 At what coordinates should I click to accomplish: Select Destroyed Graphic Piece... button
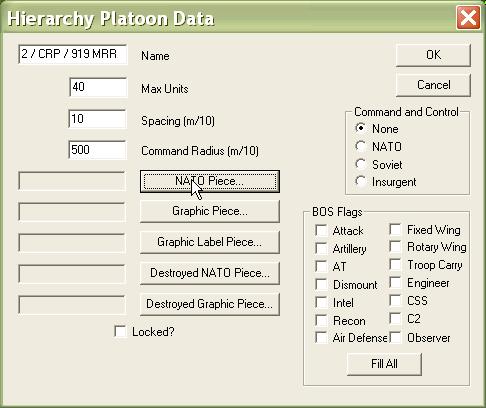pos(210,304)
